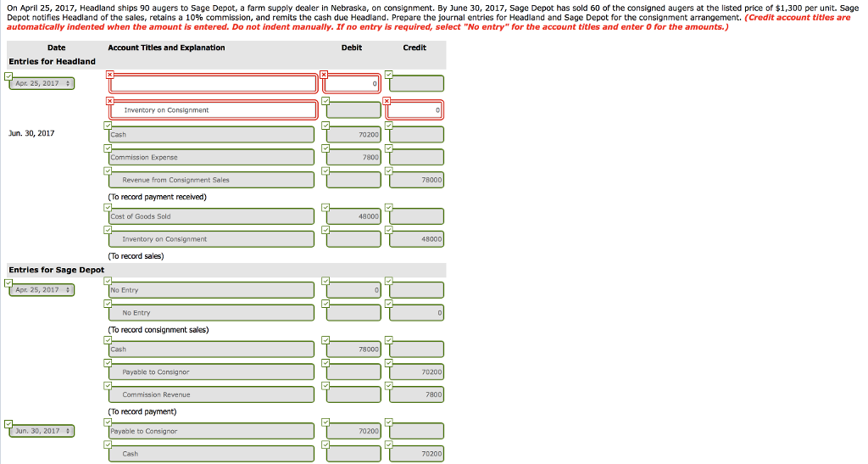Click the indented second No Entry account field

pos(211,313)
